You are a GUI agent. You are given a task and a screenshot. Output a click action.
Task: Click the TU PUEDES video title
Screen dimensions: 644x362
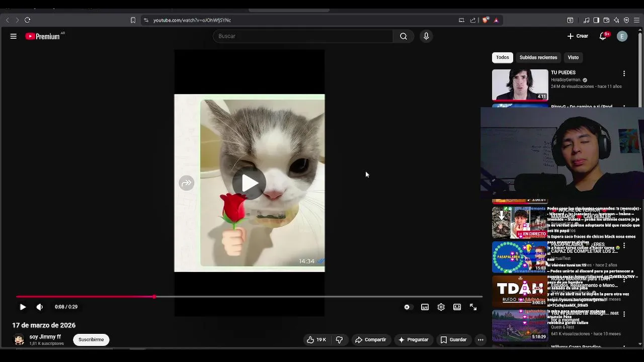(563, 72)
